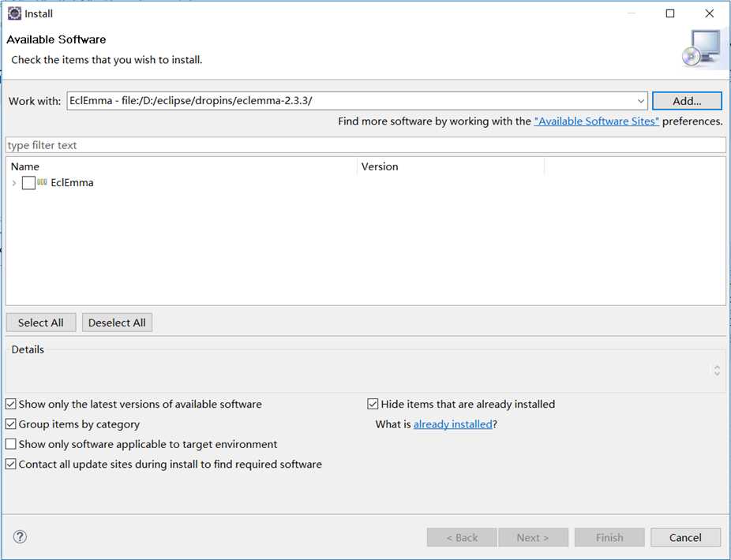
Task: Click the Eclipse Install window icon
Action: coord(14,13)
